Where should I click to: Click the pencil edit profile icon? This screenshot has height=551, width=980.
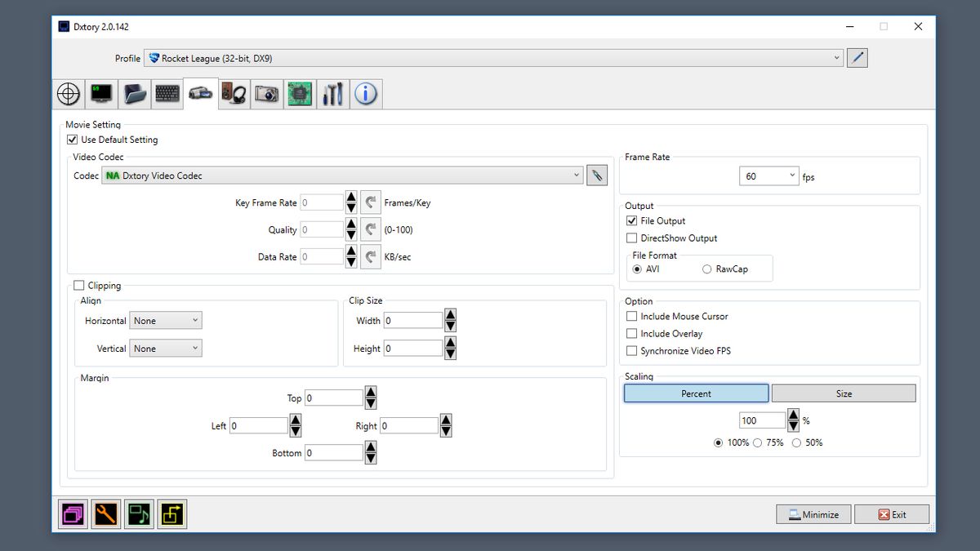tap(857, 58)
